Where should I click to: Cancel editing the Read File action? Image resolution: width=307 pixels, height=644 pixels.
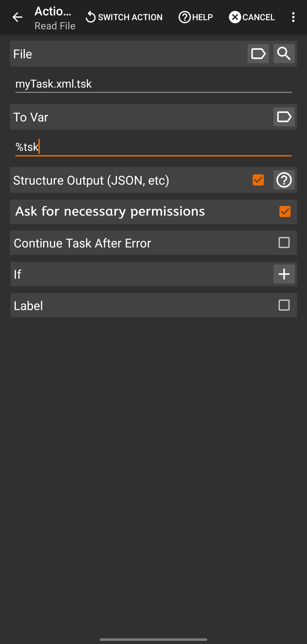pos(252,17)
